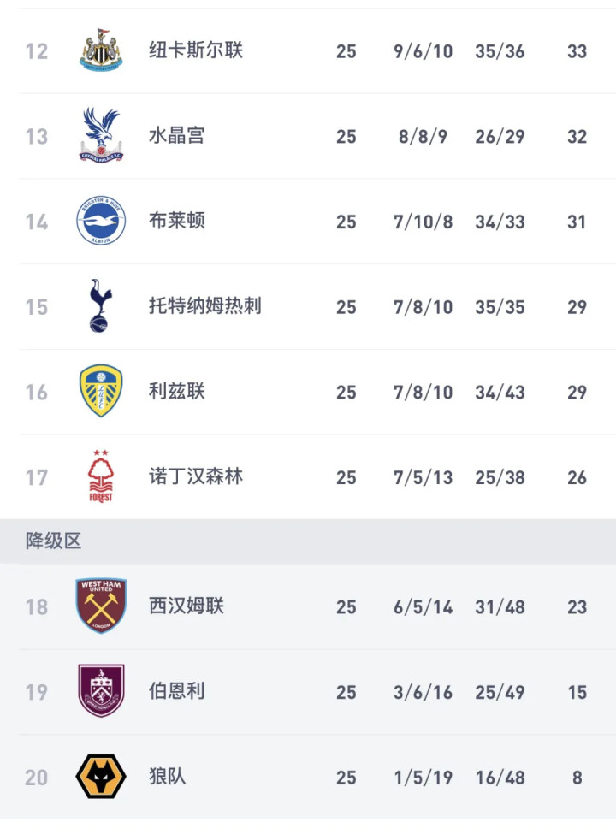Screen dimensions: 616x840
Task: Open the 托特纳姆热刺 team name
Action: pyautogui.click(x=205, y=306)
